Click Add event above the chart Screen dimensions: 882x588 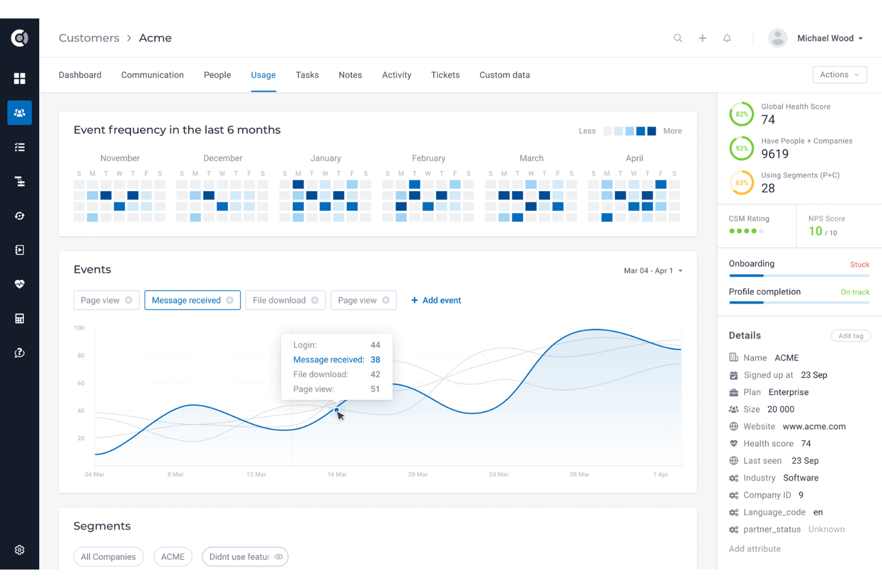pos(436,300)
